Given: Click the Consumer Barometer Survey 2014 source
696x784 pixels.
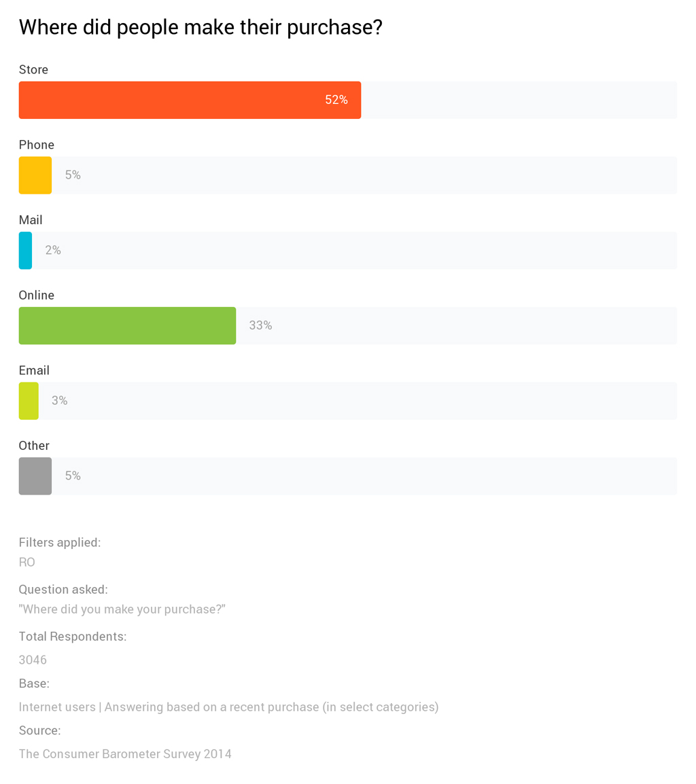Looking at the screenshot, I should pos(125,753).
